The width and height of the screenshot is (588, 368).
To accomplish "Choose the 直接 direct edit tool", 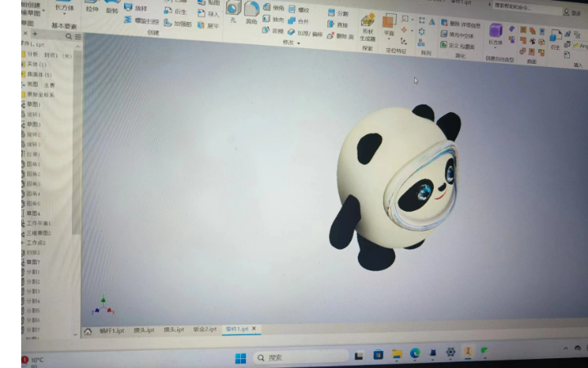I will coord(337,25).
